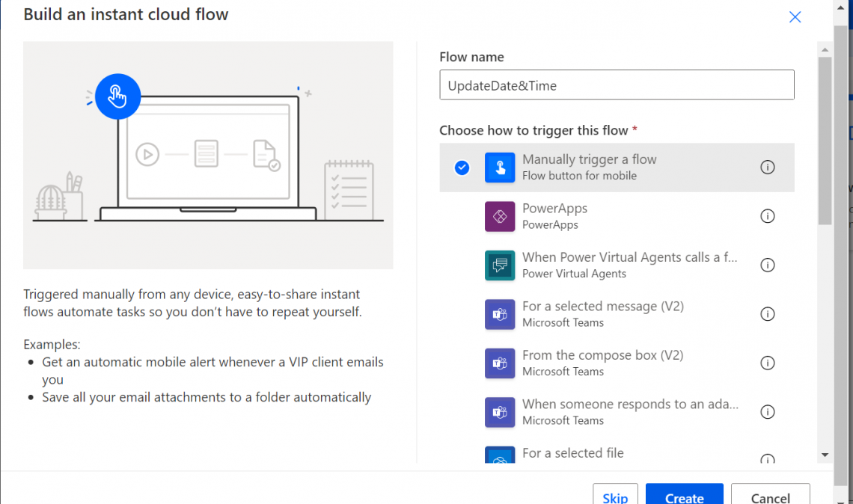Open info for Manually trigger a flow
Viewport: 853px width, 504px height.
point(767,168)
